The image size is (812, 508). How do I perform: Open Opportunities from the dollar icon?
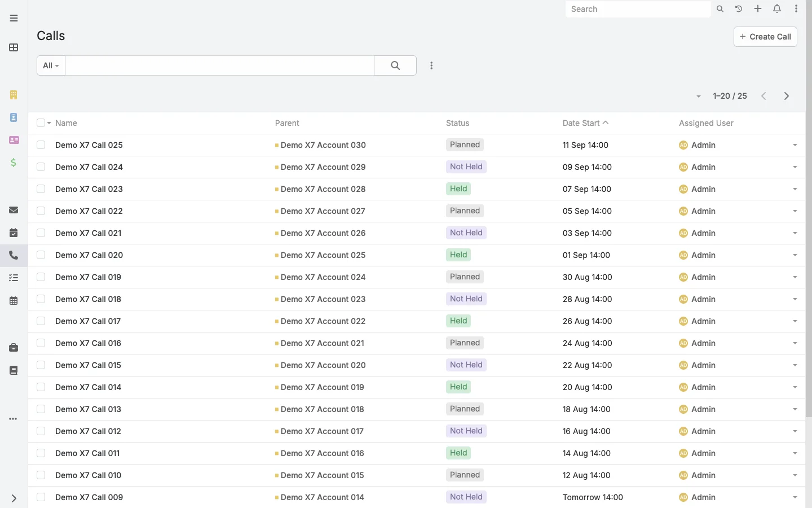[x=14, y=163]
